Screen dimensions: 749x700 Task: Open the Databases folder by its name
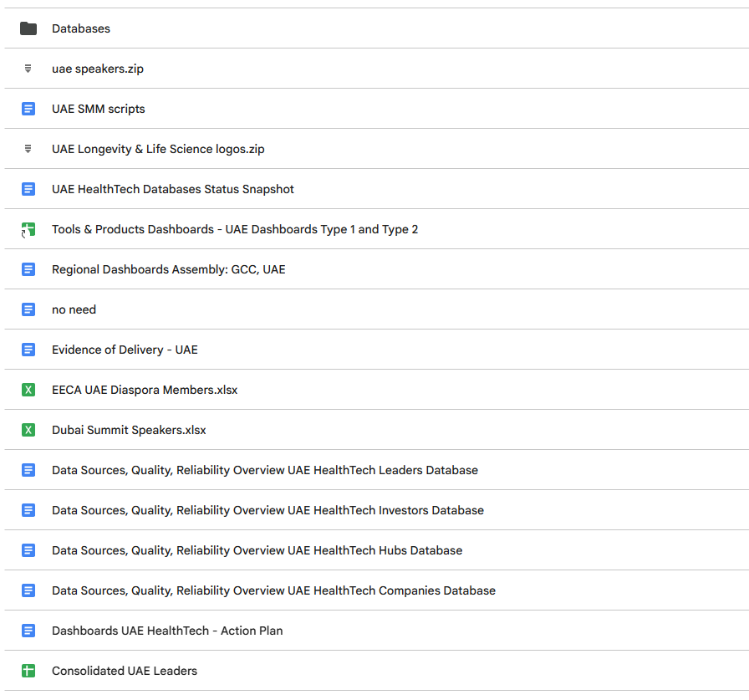81,28
